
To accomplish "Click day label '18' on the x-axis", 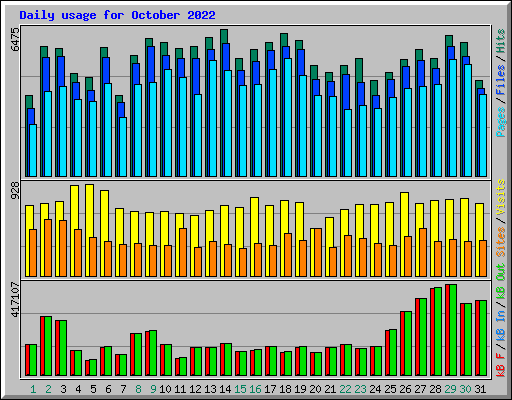I will 285,389.
